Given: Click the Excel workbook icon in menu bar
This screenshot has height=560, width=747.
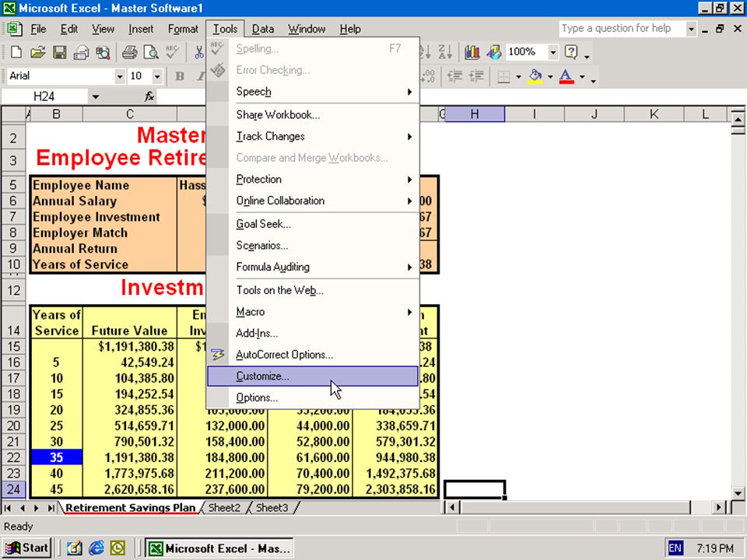Looking at the screenshot, I should pos(14,29).
